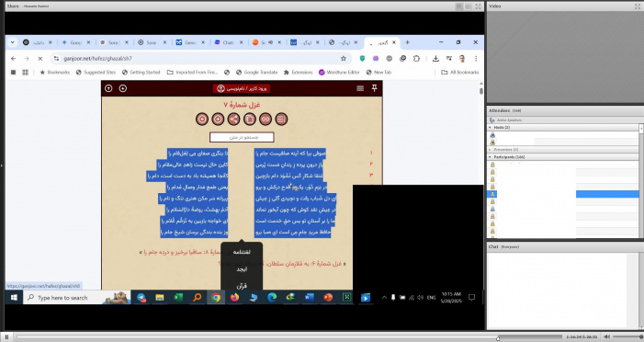The image size is (644, 342).
Task: Toggle the recording volume speaker icon
Action: click(607, 337)
